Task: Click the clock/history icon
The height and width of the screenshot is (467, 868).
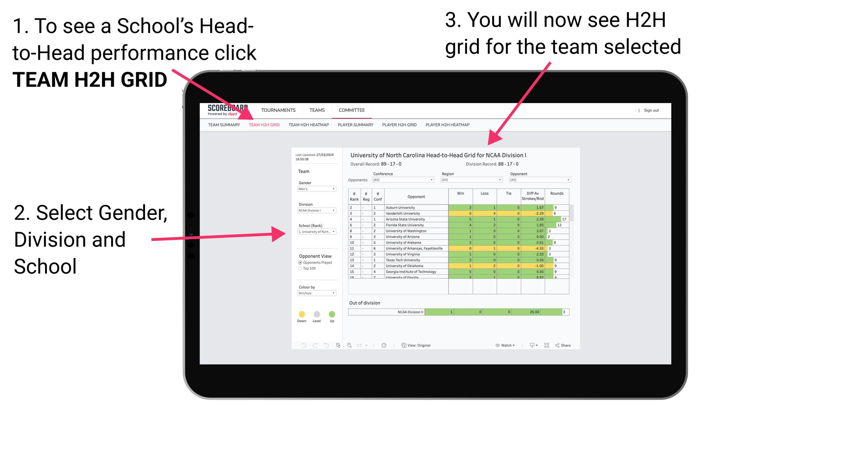Action: [x=384, y=345]
